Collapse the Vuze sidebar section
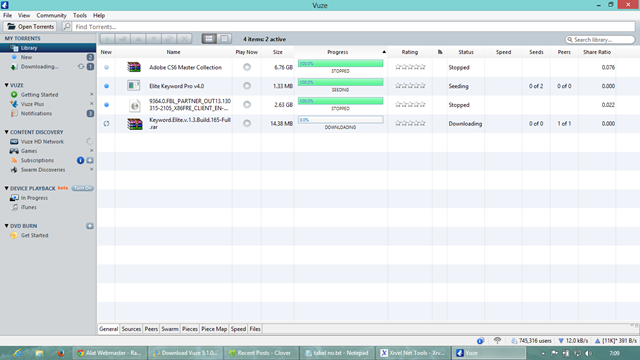 [6, 85]
